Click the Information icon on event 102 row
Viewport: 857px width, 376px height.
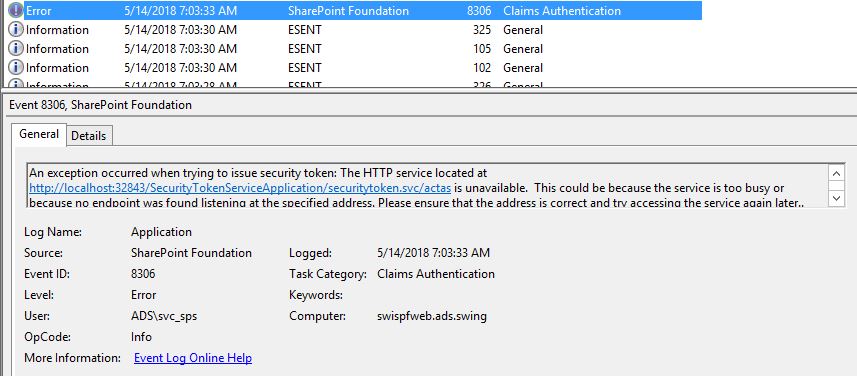(16, 68)
